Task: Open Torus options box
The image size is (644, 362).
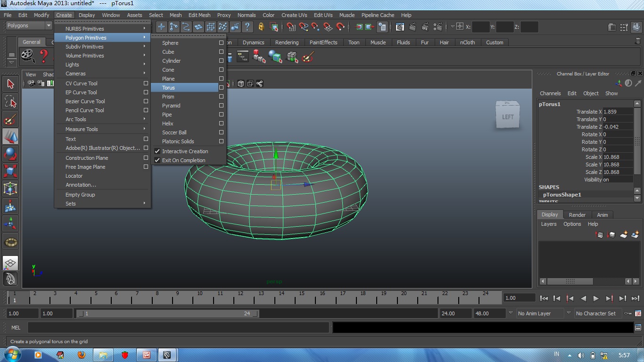Action: [x=221, y=88]
